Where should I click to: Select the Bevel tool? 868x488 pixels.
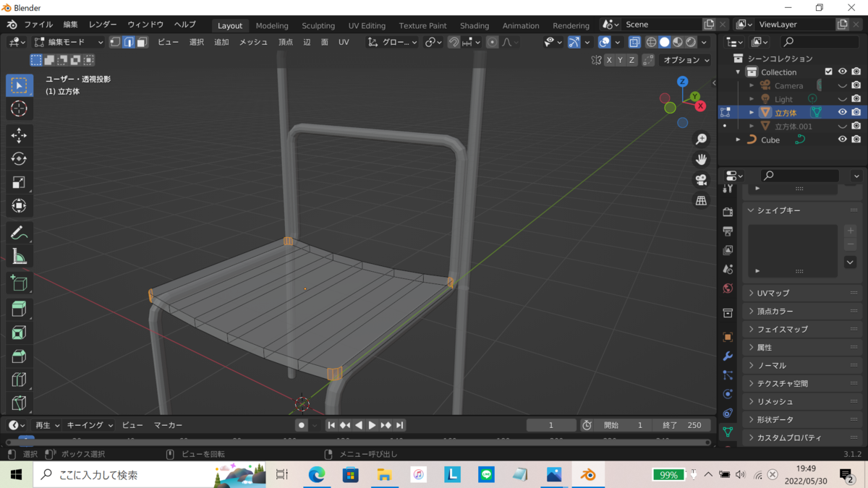pyautogui.click(x=20, y=356)
